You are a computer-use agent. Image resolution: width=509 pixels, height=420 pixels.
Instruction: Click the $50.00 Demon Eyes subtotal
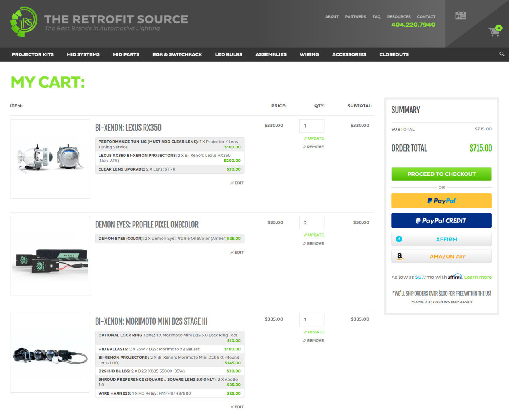[361, 222]
